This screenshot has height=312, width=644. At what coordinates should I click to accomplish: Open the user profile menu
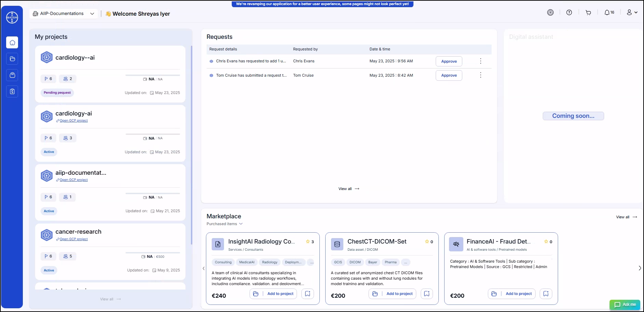click(632, 13)
